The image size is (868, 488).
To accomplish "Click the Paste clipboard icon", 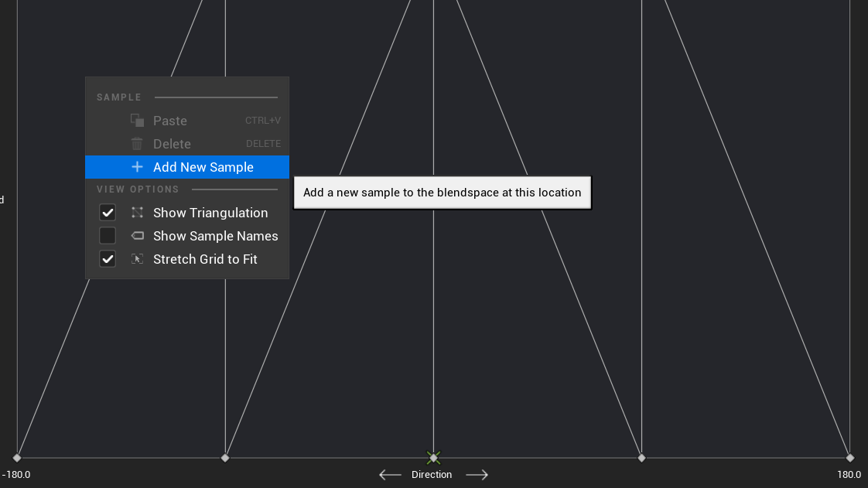I will (137, 120).
